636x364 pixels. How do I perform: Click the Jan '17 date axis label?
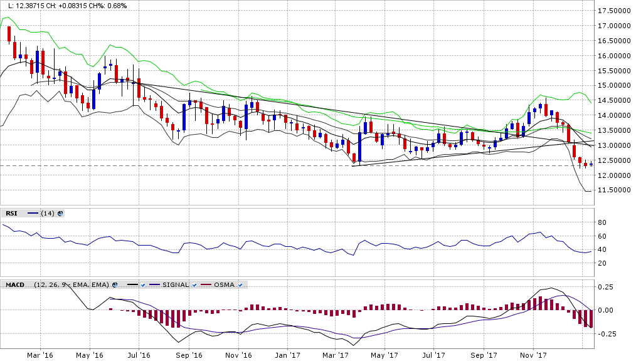click(287, 355)
